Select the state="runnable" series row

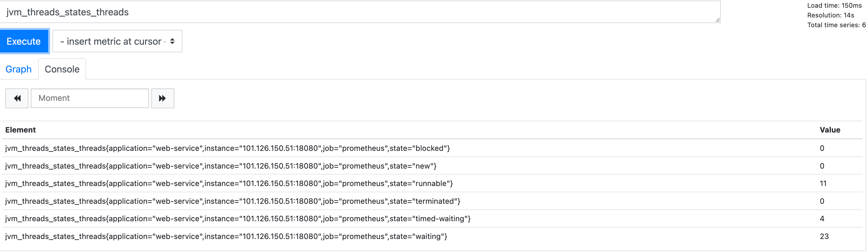(229, 183)
